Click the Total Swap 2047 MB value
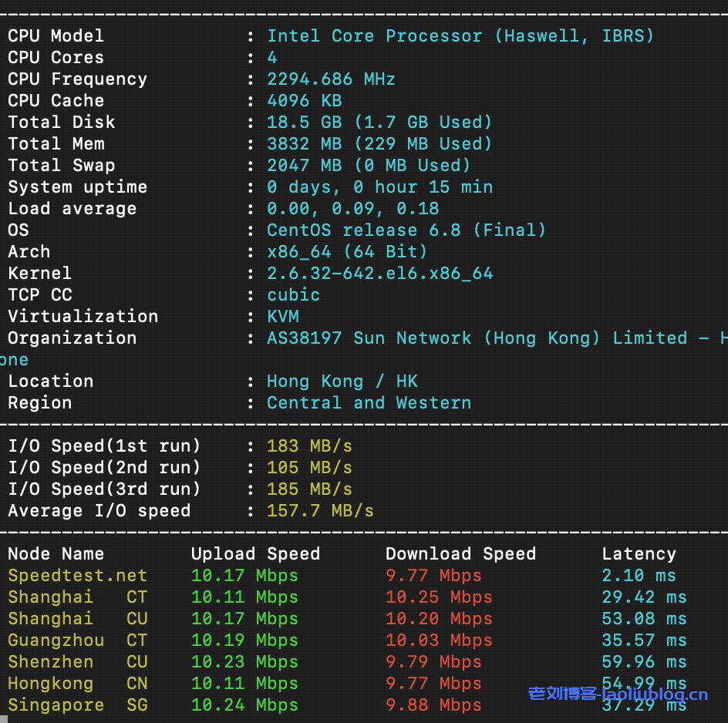 point(368,166)
